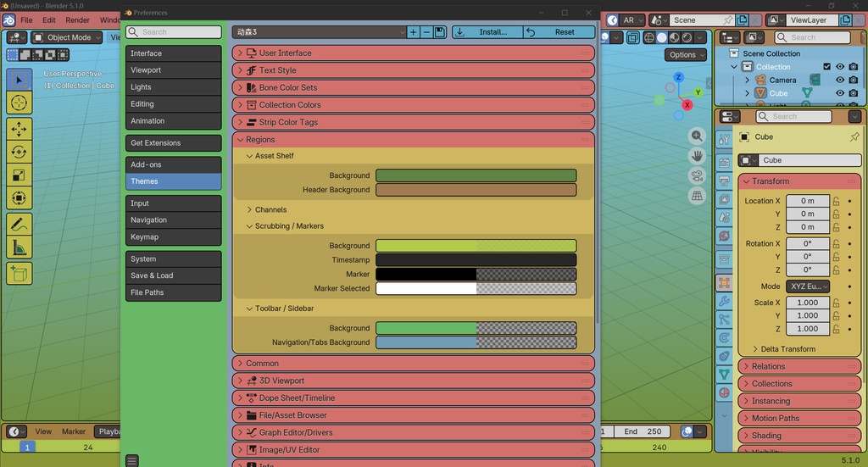Screen dimensions: 868x467
Task: Select the Add Cube tool
Action: 19,274
